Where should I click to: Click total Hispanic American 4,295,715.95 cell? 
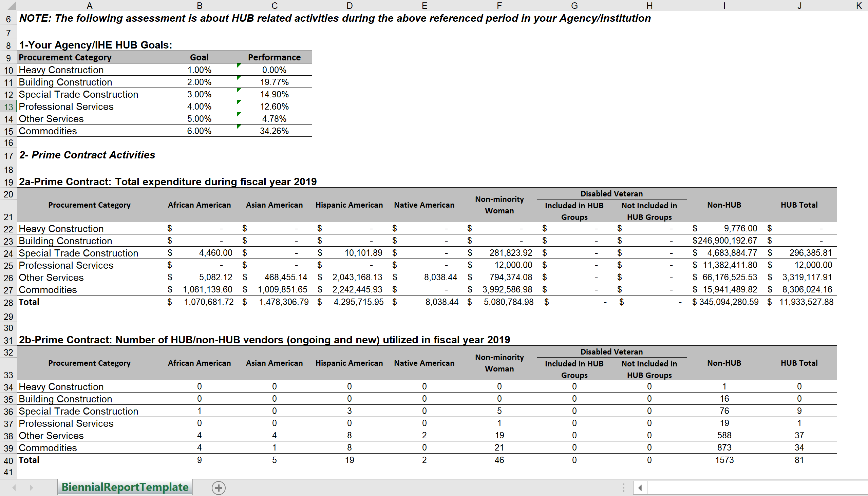pyautogui.click(x=350, y=302)
